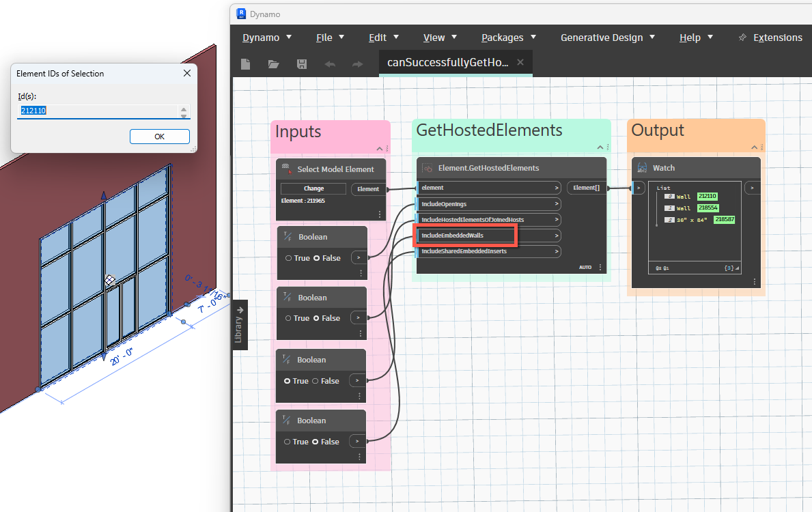Close the Element IDs of Selection dialog
This screenshot has width=812, height=512.
click(x=187, y=74)
